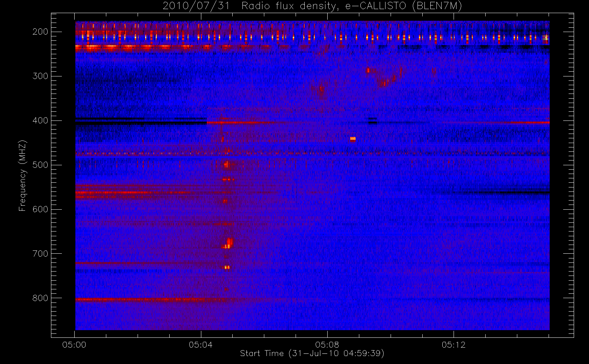Click the '500' frequency tick label

[40, 165]
